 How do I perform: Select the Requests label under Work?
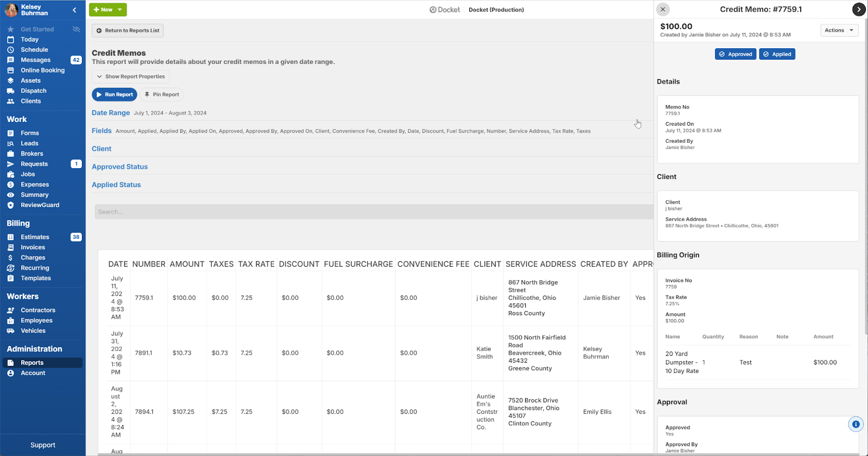34,164
